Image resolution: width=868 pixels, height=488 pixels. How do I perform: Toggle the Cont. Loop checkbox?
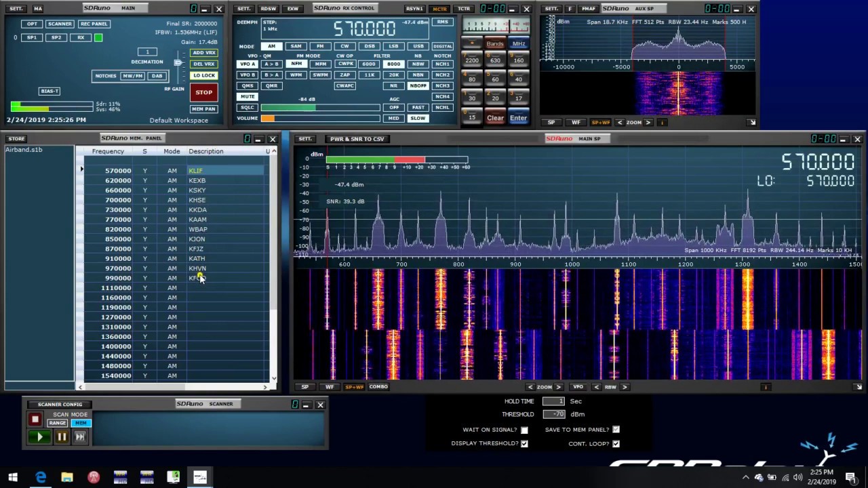616,444
